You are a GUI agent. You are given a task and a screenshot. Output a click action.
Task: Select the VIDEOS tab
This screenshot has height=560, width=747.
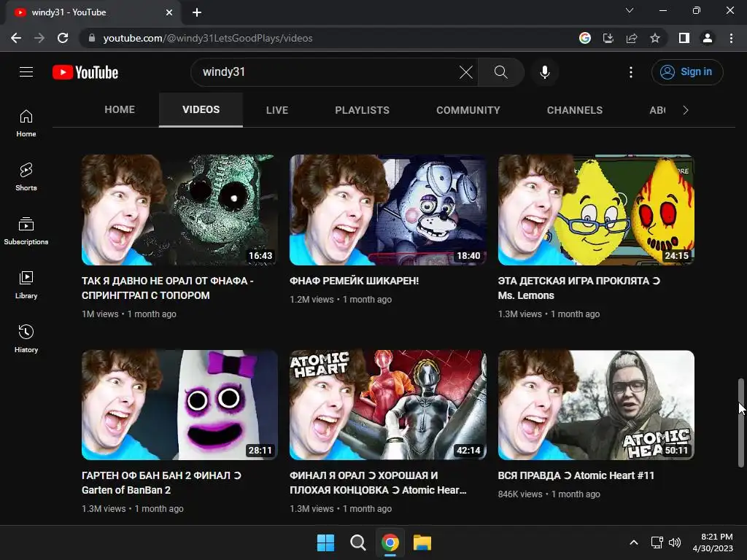[201, 110]
